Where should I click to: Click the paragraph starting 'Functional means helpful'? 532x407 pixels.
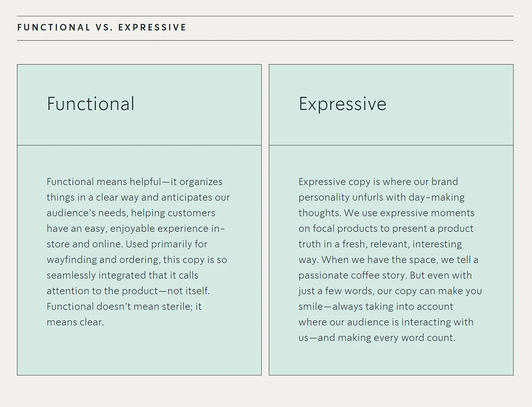click(x=138, y=252)
